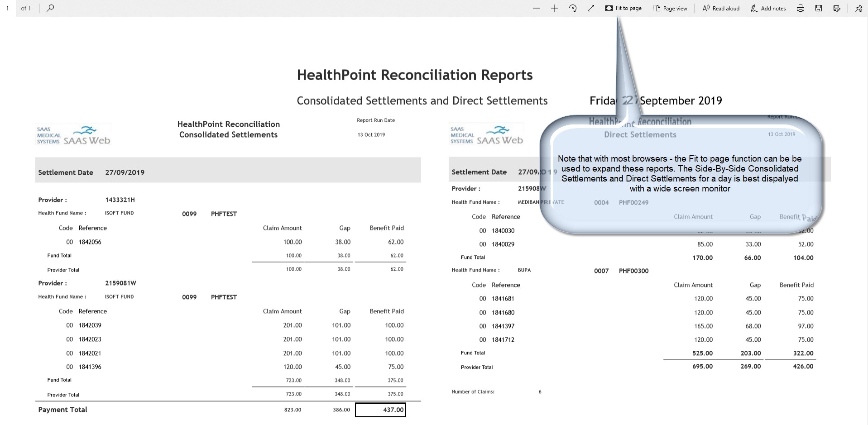This screenshot has height=425, width=868.
Task: Click the page number field showing 1
Action: click(x=7, y=8)
